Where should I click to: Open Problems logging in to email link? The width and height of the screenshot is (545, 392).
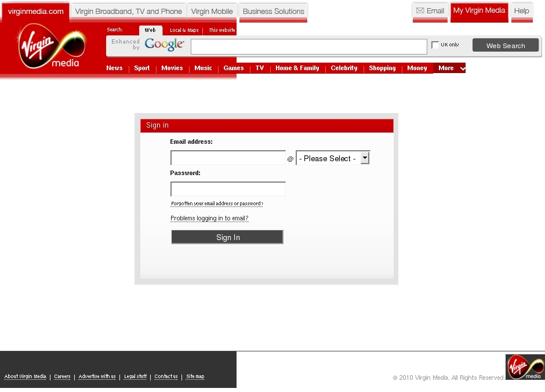[x=209, y=218]
